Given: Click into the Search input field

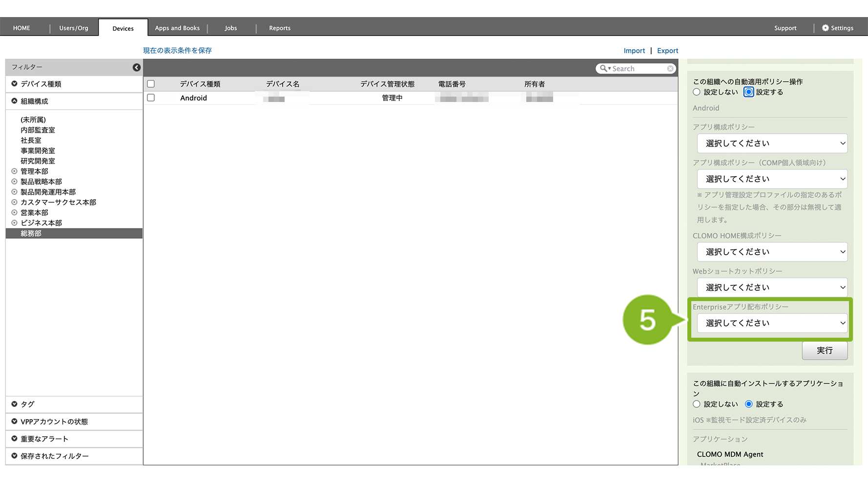Looking at the screenshot, I should (x=638, y=69).
